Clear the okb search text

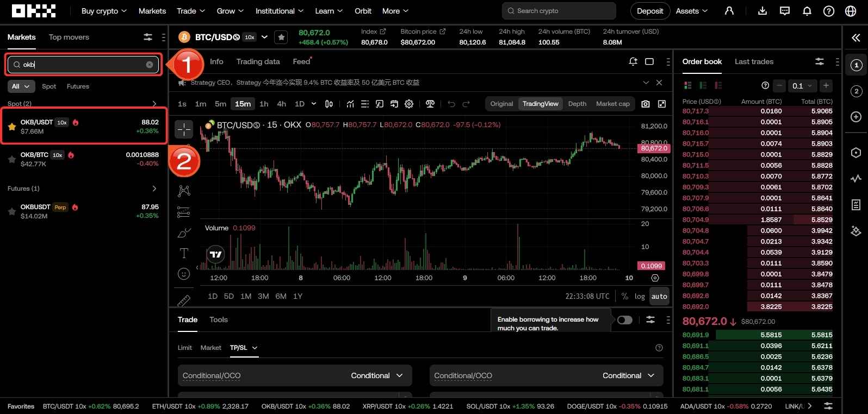coord(150,65)
